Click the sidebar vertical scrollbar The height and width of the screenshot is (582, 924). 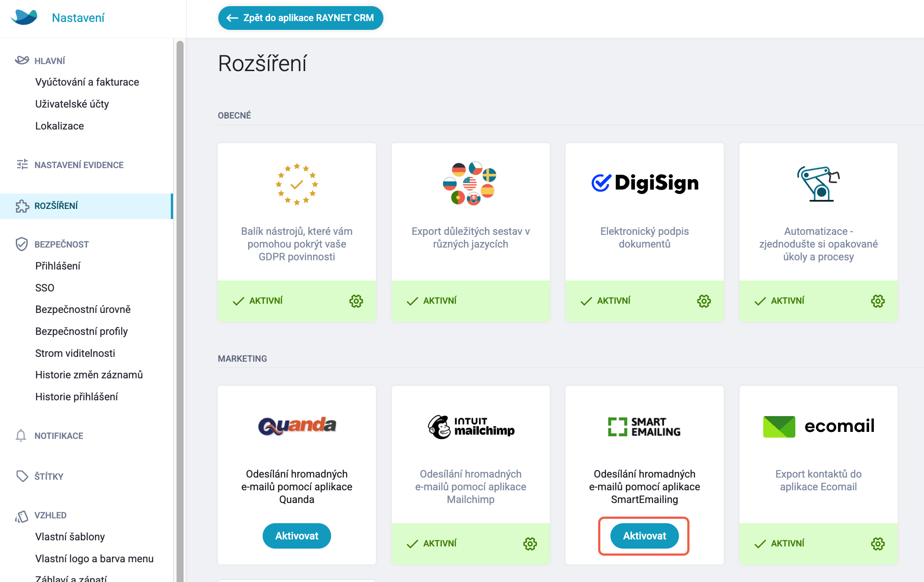tap(180, 312)
